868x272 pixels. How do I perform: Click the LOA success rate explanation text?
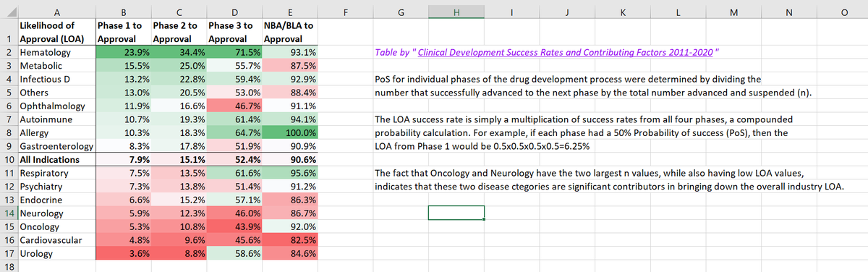click(x=584, y=133)
